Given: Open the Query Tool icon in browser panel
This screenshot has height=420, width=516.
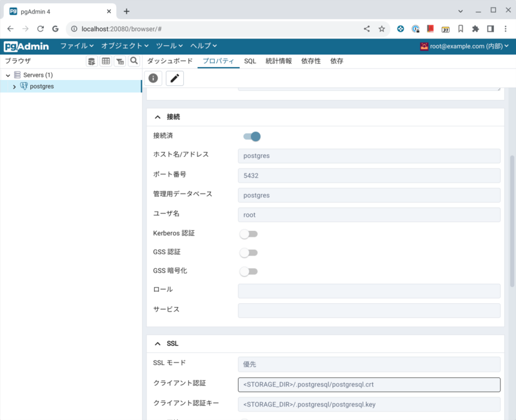Looking at the screenshot, I should [x=92, y=61].
